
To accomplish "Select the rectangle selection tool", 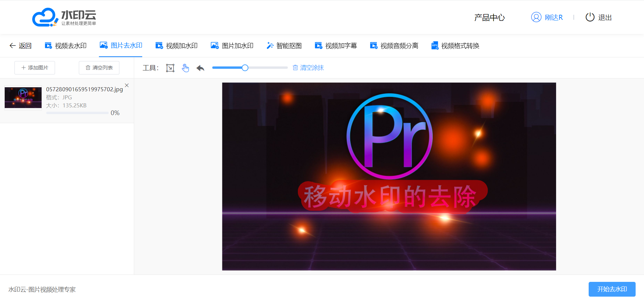I will [170, 68].
